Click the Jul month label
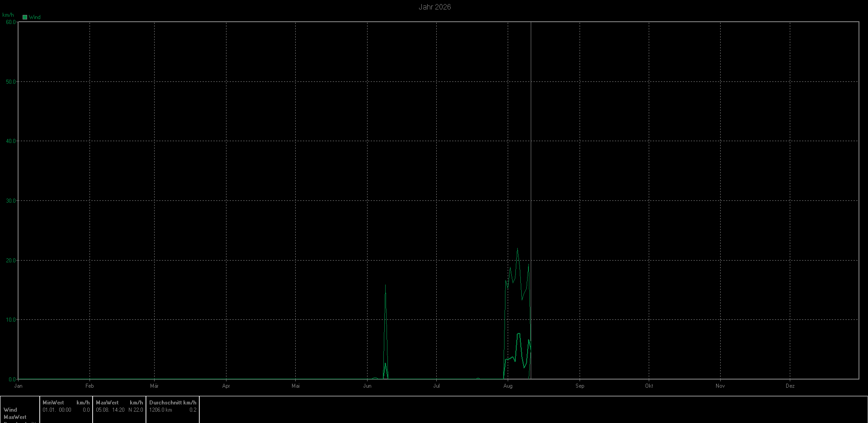 (x=436, y=386)
